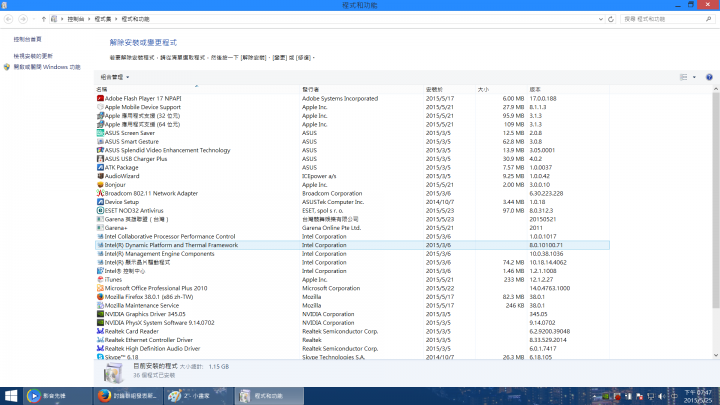720x405 pixels.
Task: Click the scroll down arrow of the list
Action: pyautogui.click(x=716, y=355)
